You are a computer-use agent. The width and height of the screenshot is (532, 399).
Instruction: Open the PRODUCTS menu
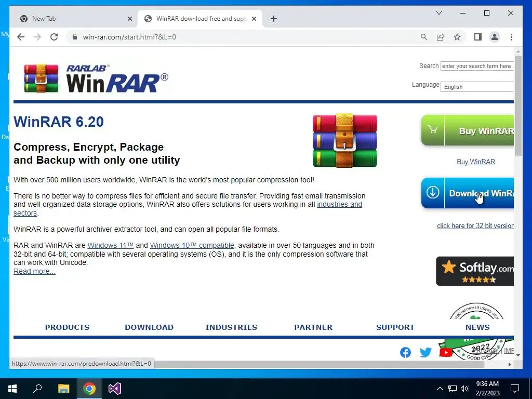[x=67, y=327]
